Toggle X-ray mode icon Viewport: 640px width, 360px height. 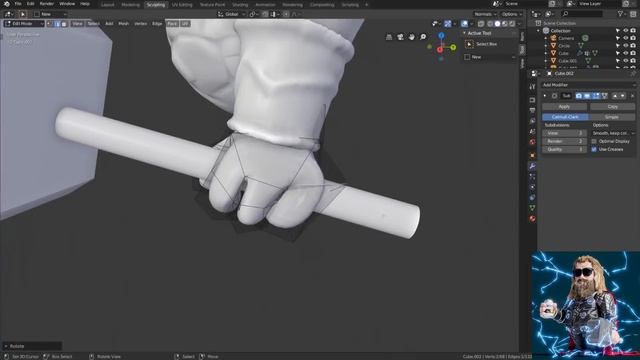(x=481, y=24)
